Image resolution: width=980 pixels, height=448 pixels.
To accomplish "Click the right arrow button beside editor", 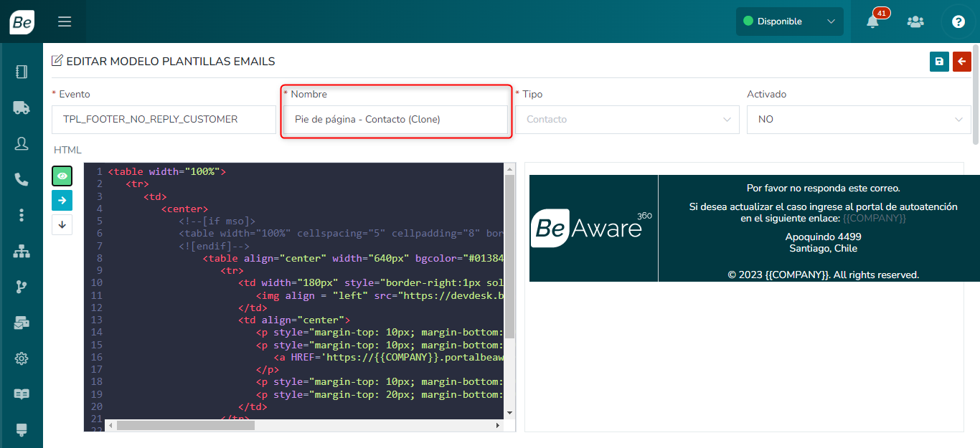I will tap(62, 201).
